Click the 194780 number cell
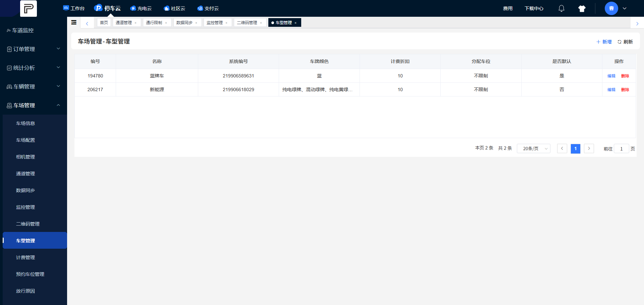 point(95,76)
